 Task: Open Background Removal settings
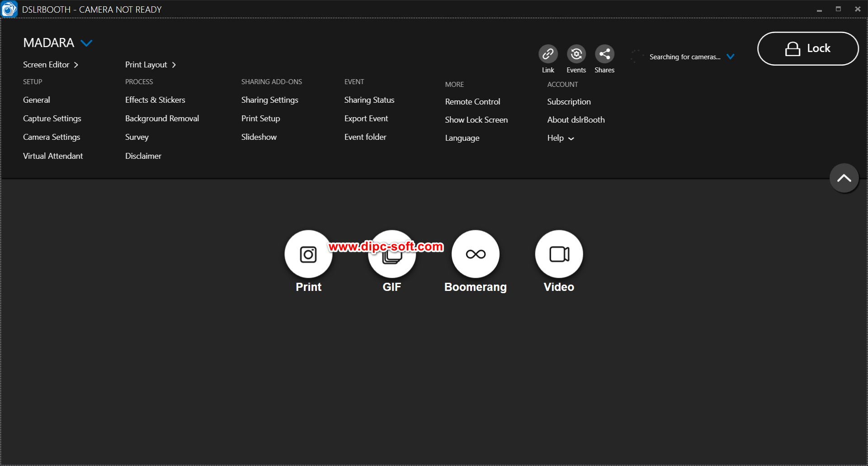pos(162,119)
